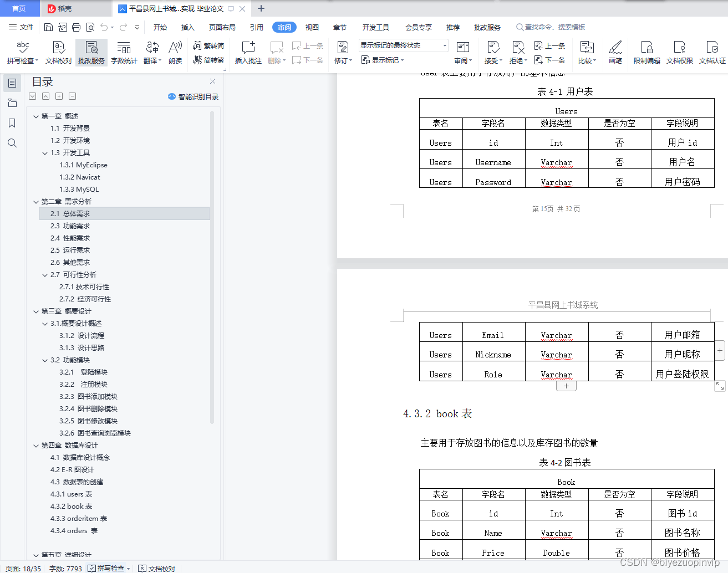728x573 pixels.
Task: Open 文档权限 document permissions
Action: tap(680, 53)
